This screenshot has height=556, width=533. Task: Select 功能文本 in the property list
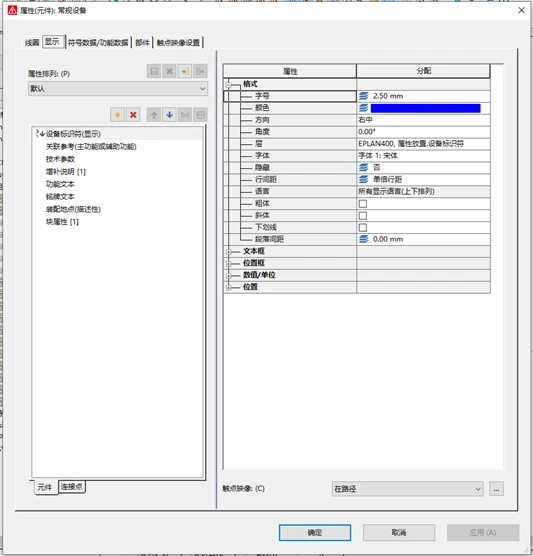tap(60, 184)
